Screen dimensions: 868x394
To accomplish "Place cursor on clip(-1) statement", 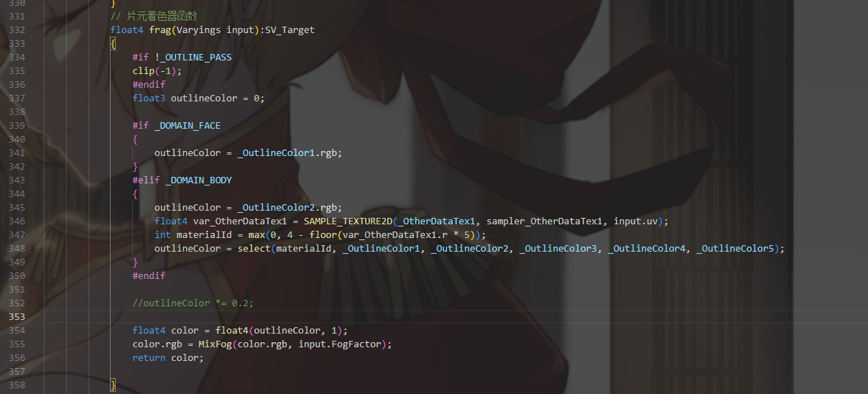I will [157, 70].
